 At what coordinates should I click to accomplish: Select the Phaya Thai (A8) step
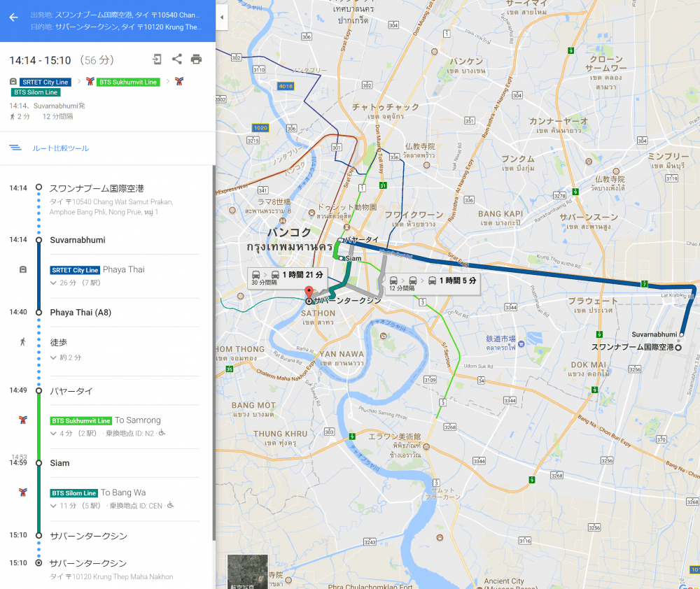80,313
